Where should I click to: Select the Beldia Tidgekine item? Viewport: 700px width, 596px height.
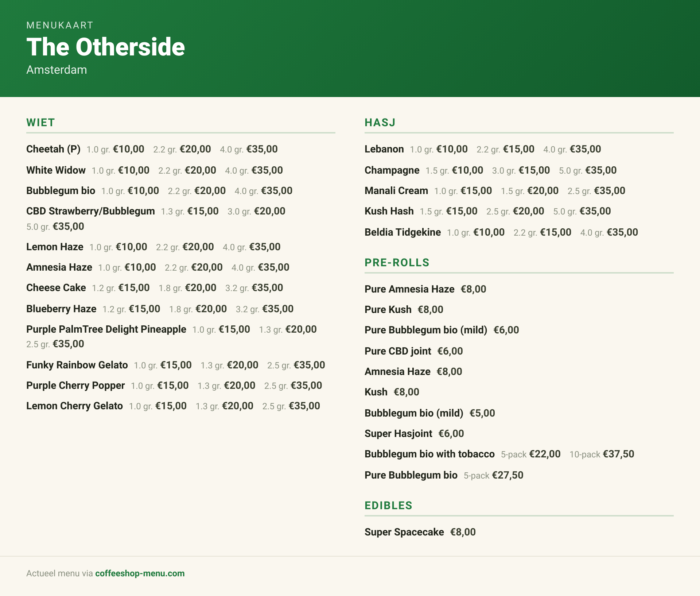402,232
